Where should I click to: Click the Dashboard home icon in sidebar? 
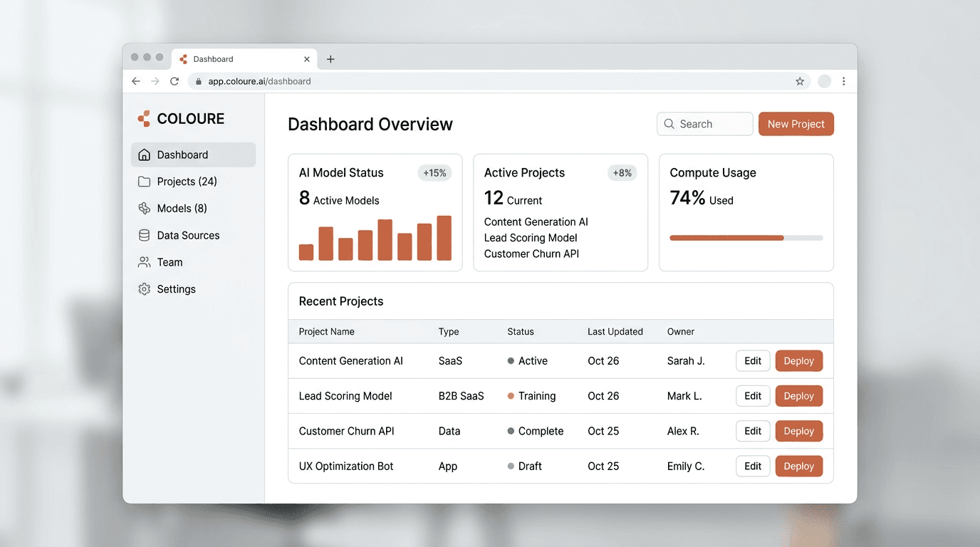pos(144,155)
